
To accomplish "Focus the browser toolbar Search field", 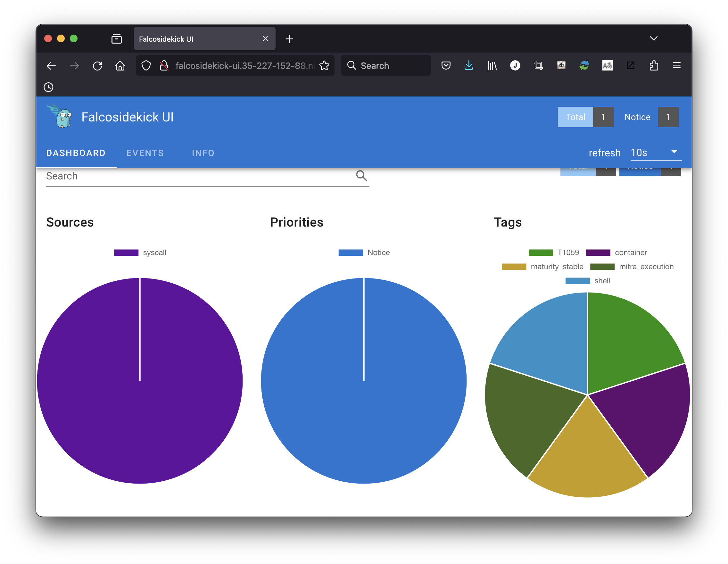I will click(x=386, y=66).
